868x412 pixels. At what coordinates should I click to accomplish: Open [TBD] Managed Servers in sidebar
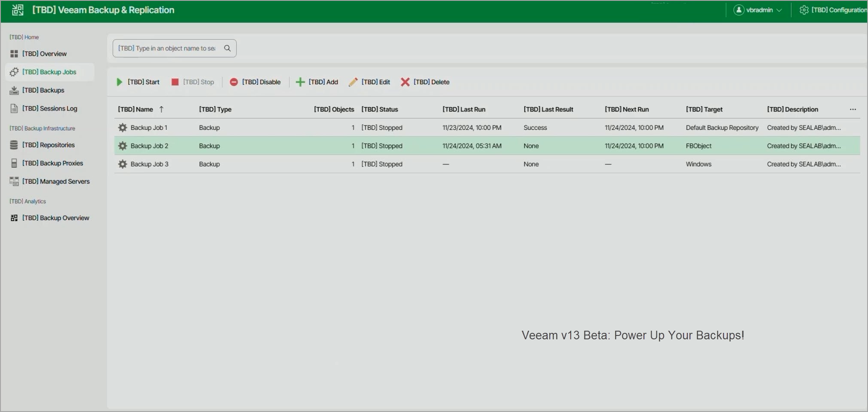(56, 181)
